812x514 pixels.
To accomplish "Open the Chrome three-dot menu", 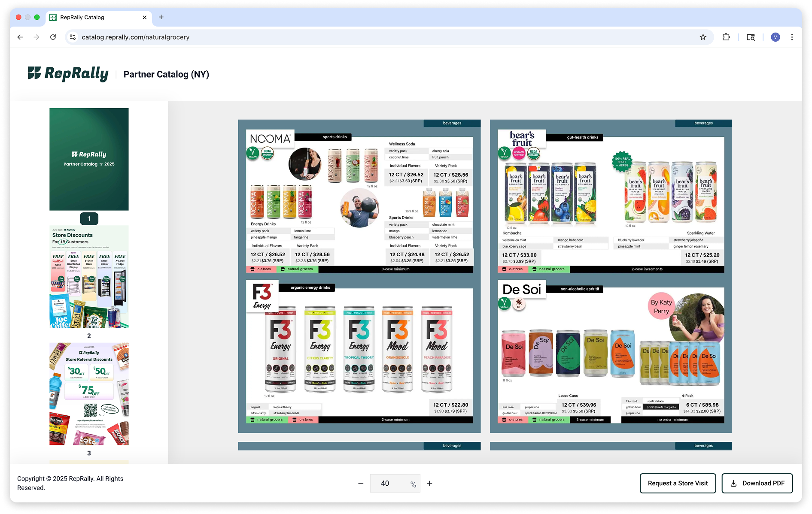I will tap(792, 37).
